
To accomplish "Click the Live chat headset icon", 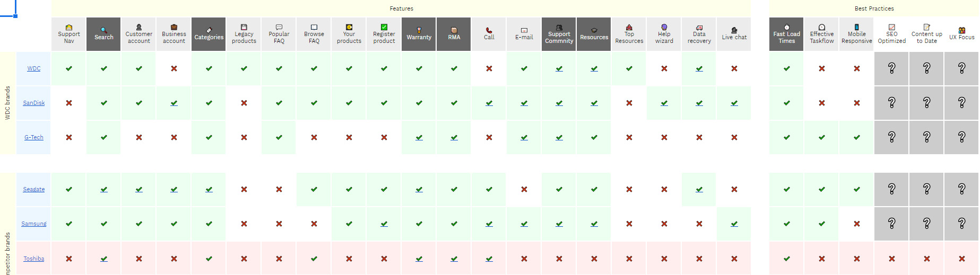I will (x=734, y=30).
